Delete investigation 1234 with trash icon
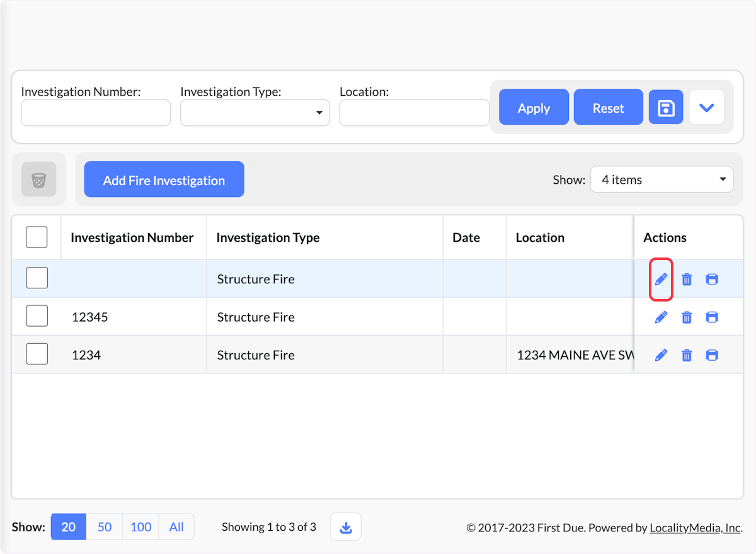This screenshot has width=756, height=554. (687, 355)
